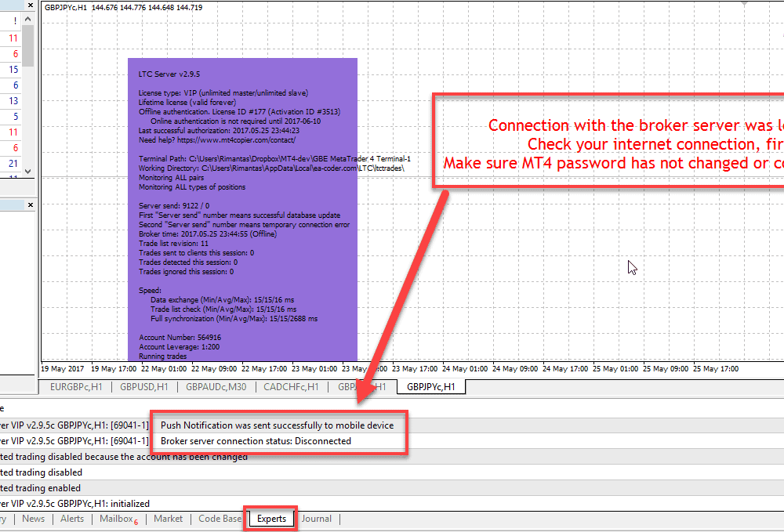Click the 'Account Number: 564916' line
The image size is (784, 532).
180,337
